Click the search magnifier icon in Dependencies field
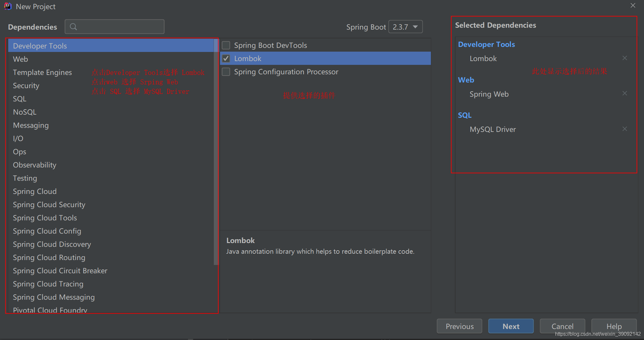Screen dimensions: 644x340 point(73,26)
